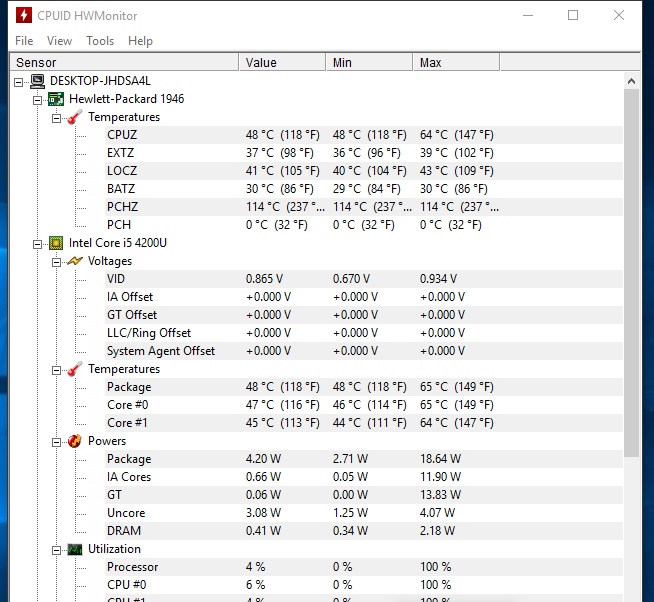
Task: Open the View menu
Action: point(59,41)
